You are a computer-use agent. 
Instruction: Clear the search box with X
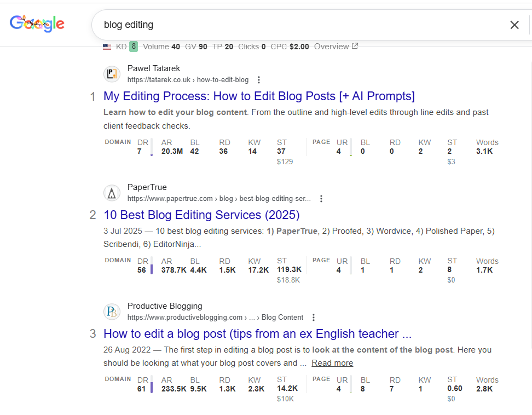[x=514, y=25]
